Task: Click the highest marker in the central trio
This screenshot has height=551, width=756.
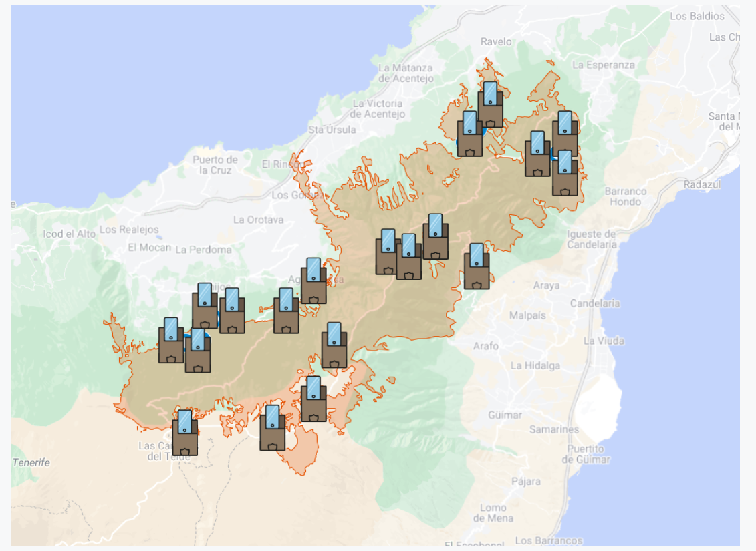Action: pos(435,237)
